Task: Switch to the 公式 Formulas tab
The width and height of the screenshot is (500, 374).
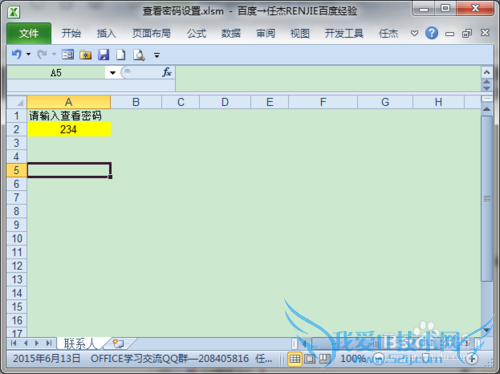Action: [196, 33]
